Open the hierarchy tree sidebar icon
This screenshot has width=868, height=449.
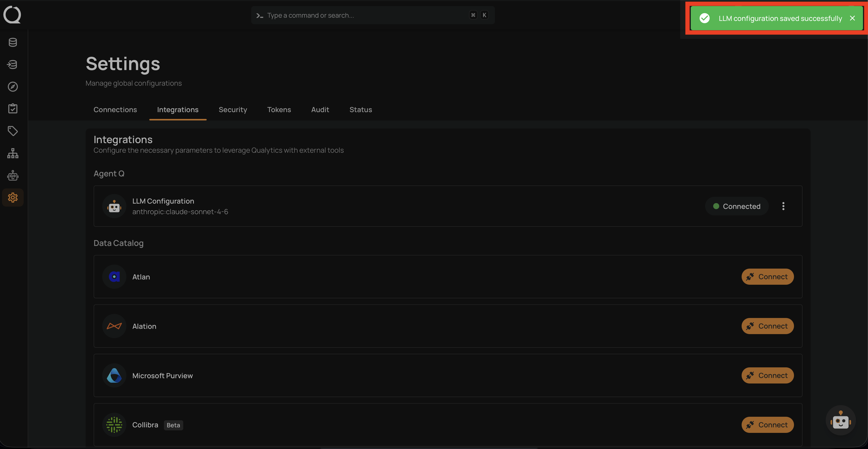[x=13, y=153]
